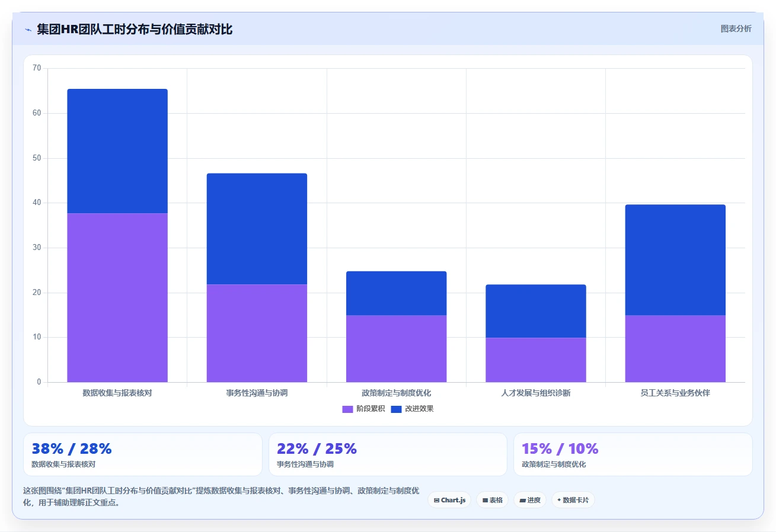Viewport: 776px width, 532px height.
Task: Click the blue segment of the 事务性沟通与协调 bar
Action: 257,229
